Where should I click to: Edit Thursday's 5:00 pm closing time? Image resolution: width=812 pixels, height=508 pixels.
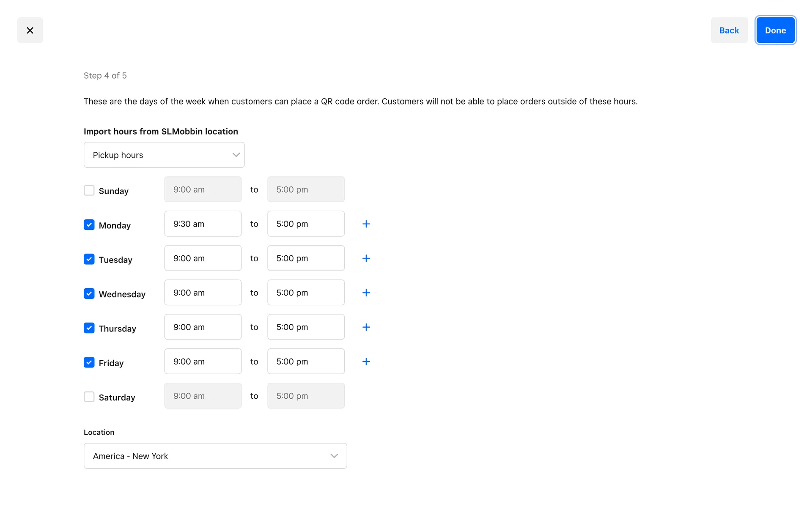(x=306, y=327)
